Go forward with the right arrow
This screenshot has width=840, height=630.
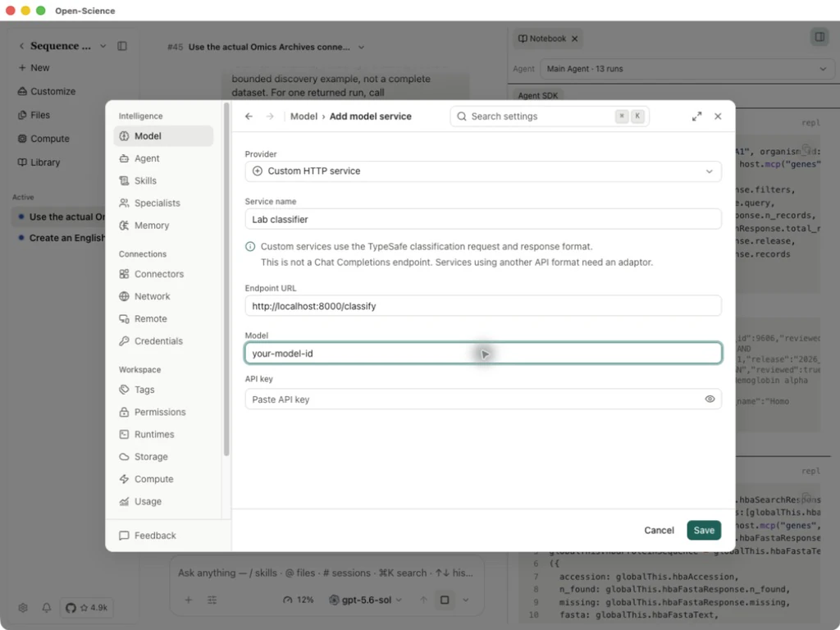click(270, 116)
